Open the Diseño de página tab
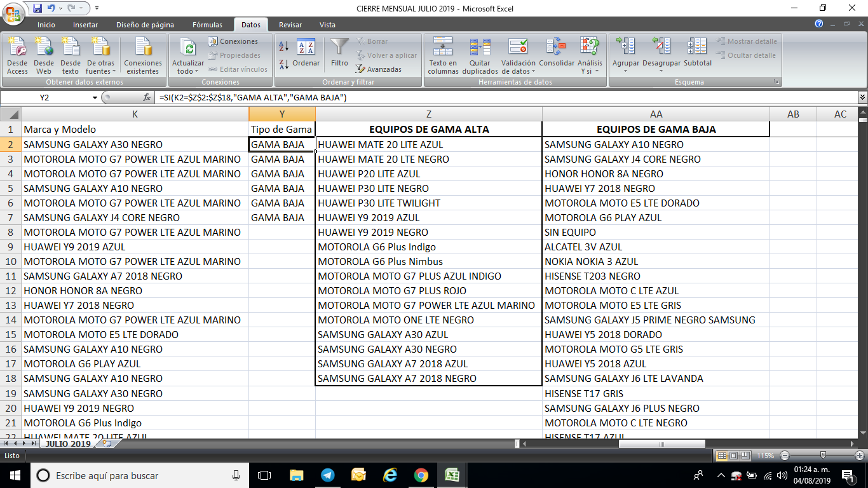The width and height of the screenshot is (868, 488). 145,25
